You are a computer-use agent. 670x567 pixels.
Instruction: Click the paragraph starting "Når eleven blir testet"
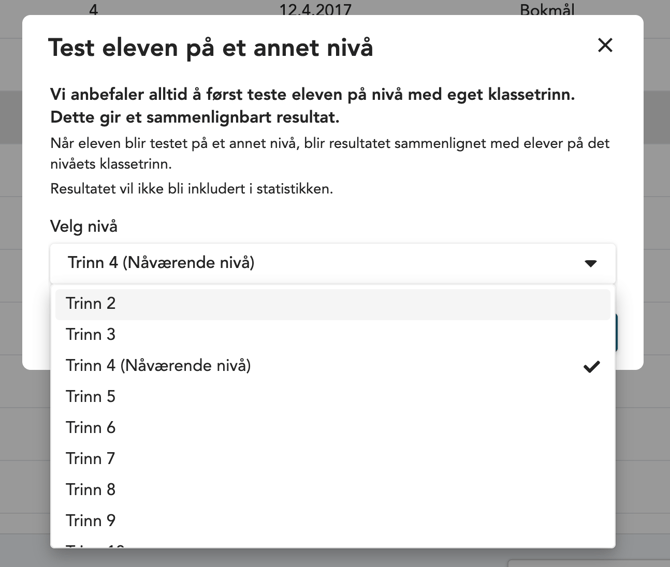pos(330,153)
